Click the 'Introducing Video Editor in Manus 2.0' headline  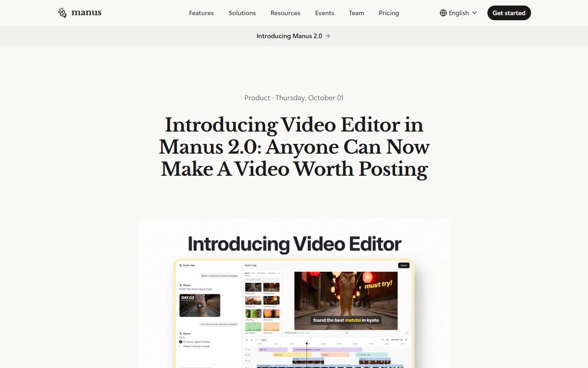pyautogui.click(x=294, y=147)
